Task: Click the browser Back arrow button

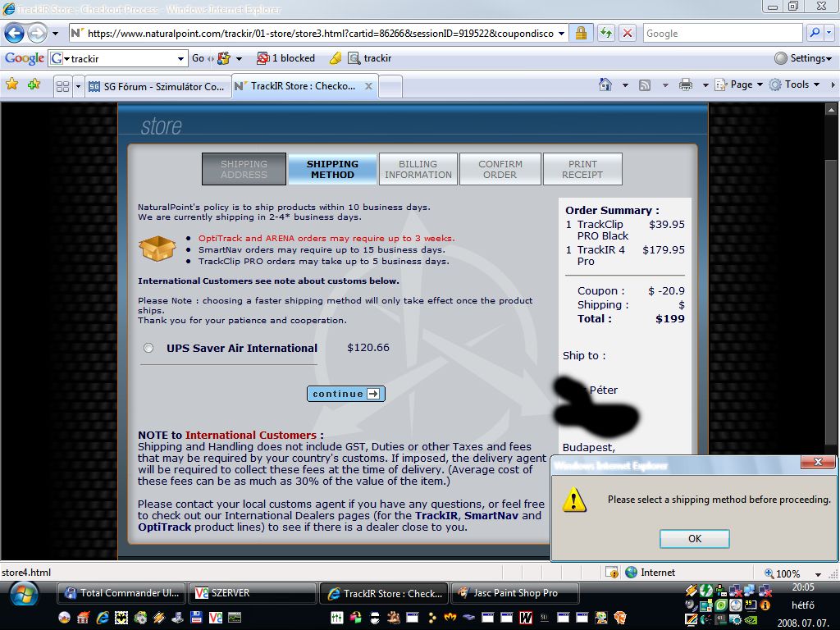Action: 15,34
